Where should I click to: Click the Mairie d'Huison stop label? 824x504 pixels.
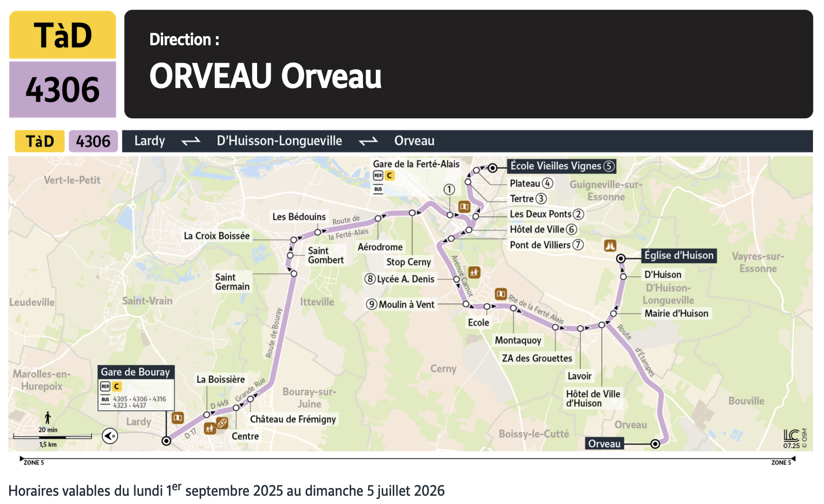pos(676,313)
